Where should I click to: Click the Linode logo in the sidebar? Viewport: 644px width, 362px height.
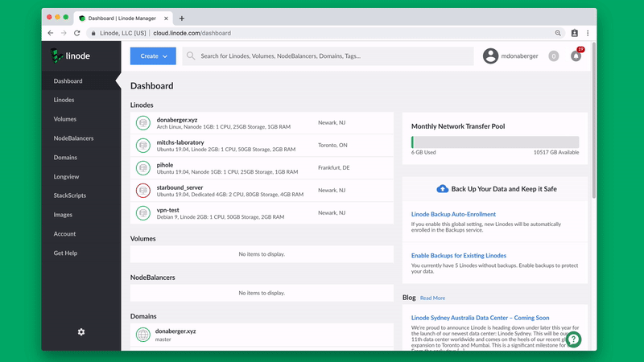pyautogui.click(x=70, y=56)
